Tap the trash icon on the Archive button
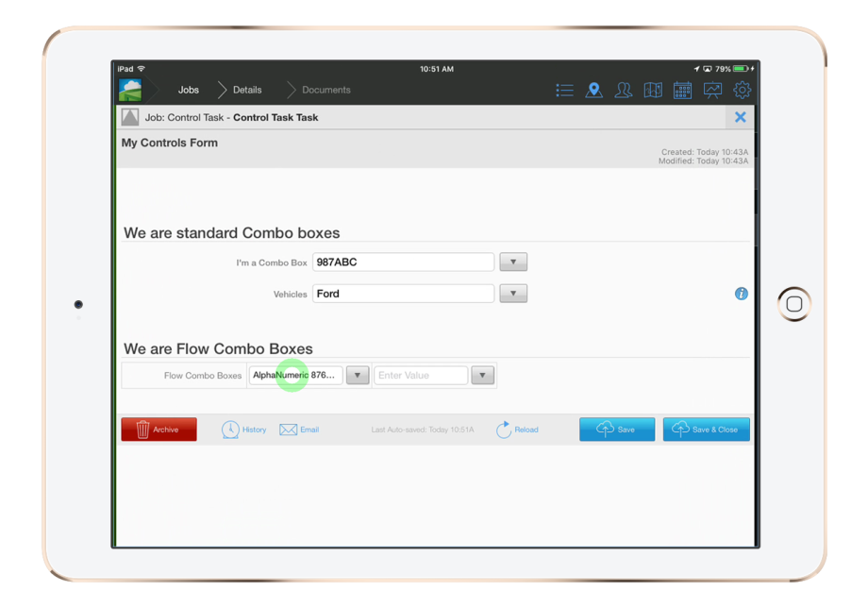 (x=142, y=429)
